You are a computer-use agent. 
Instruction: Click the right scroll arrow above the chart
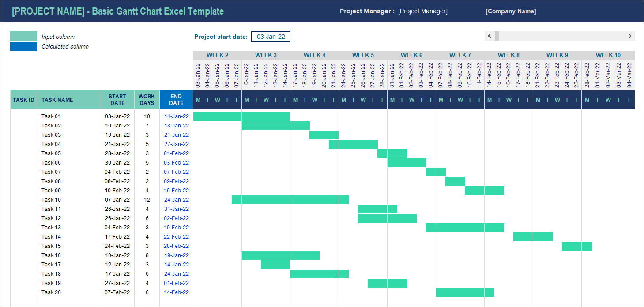coord(630,36)
